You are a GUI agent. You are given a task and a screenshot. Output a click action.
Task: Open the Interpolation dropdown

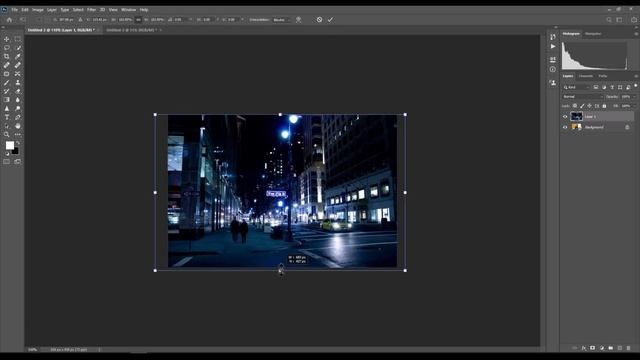[281, 20]
